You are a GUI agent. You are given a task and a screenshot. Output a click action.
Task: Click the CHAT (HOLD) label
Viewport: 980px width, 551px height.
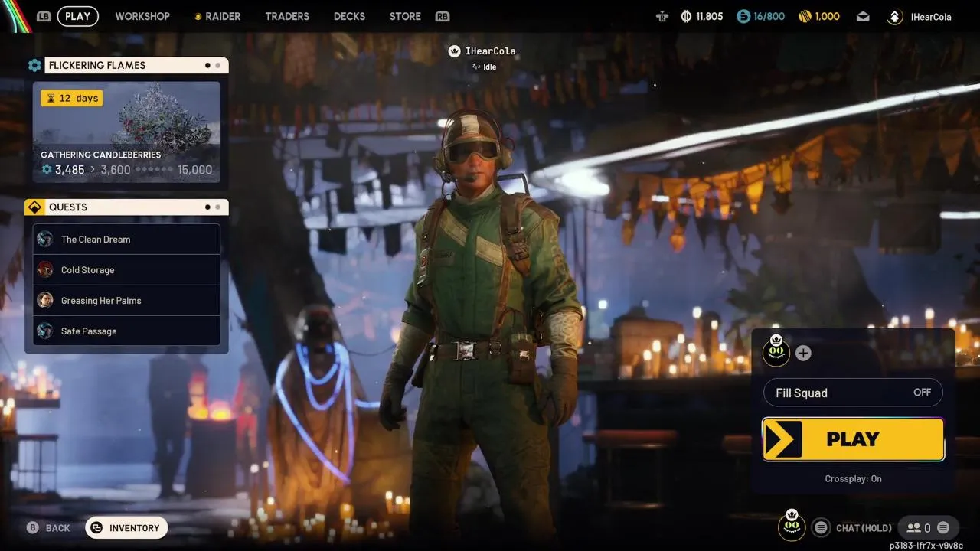tap(864, 528)
